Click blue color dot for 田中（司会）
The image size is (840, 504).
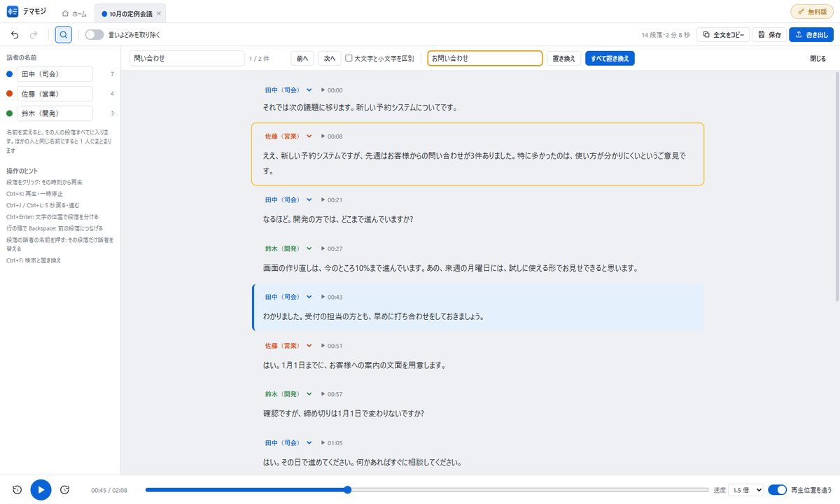(9, 74)
